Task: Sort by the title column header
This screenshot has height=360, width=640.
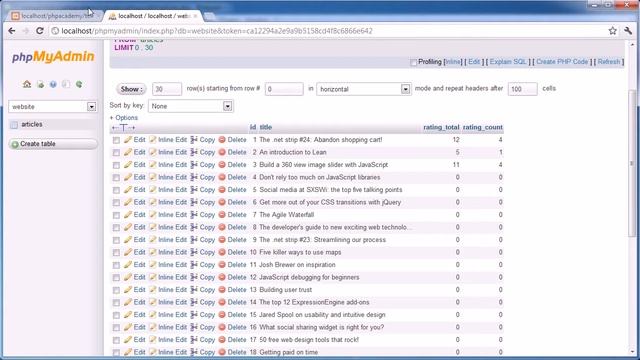Action: (x=266, y=127)
